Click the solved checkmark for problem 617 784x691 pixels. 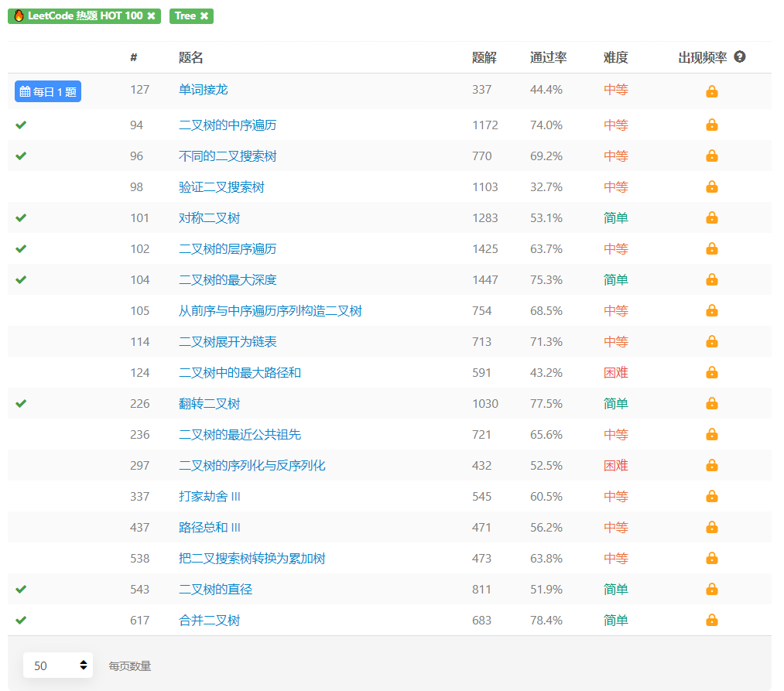20,621
